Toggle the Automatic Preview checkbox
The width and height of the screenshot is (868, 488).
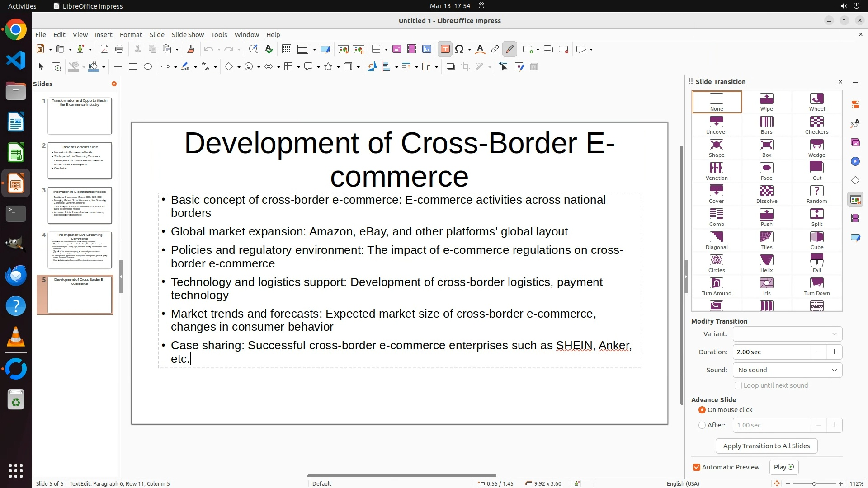tap(697, 467)
